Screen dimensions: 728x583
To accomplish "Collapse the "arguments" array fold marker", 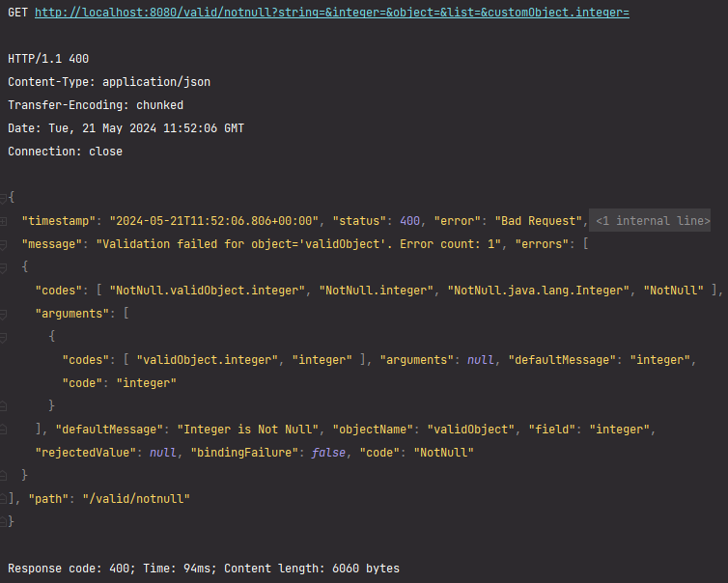I will (x=3, y=315).
